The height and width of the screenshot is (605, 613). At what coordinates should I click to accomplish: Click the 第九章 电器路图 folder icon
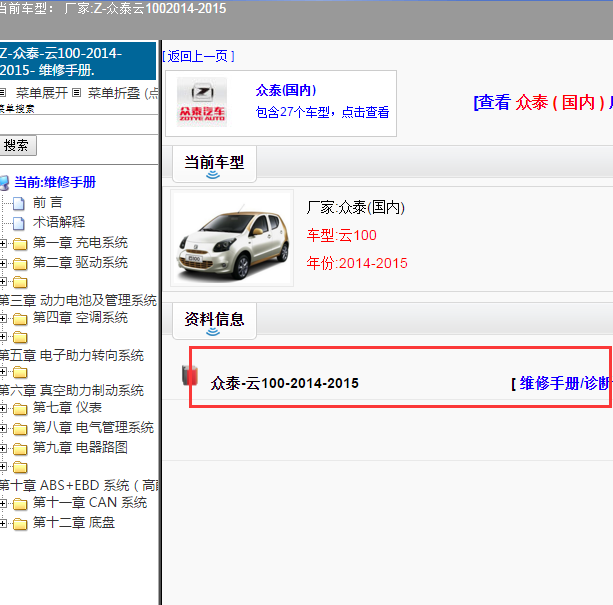click(20, 449)
